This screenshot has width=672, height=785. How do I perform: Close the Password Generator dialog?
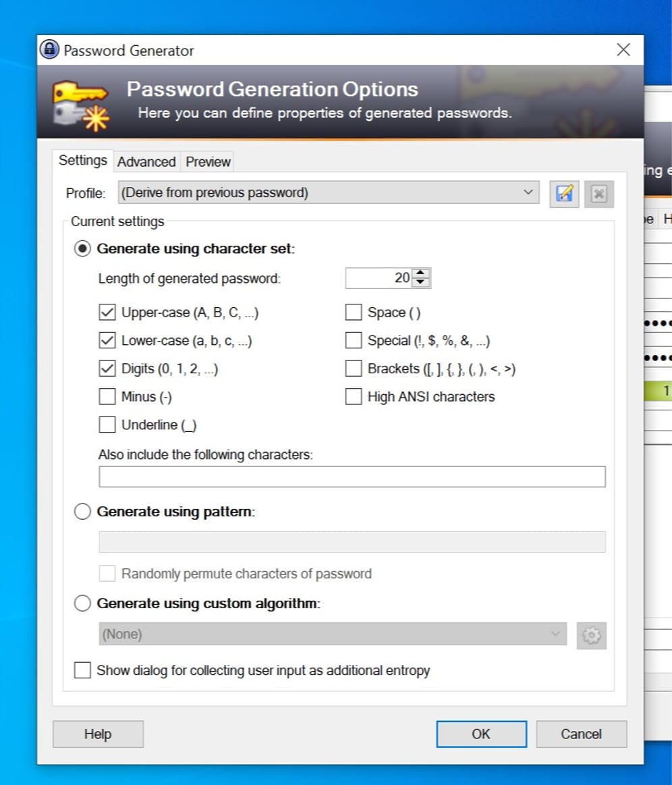pyautogui.click(x=623, y=50)
